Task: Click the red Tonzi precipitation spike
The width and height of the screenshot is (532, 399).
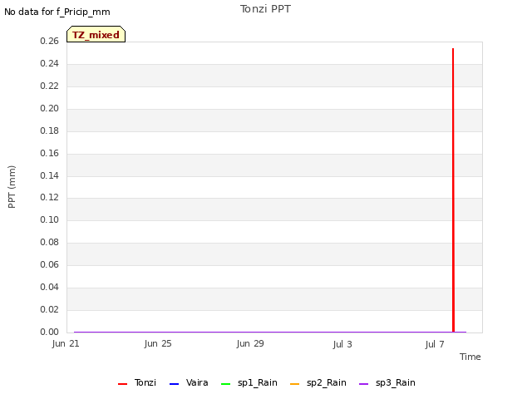Action: point(453,190)
